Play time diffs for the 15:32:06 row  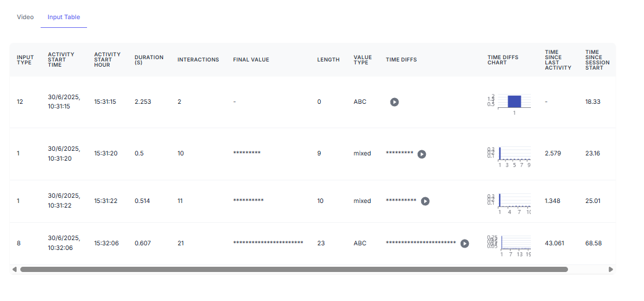[465, 244]
